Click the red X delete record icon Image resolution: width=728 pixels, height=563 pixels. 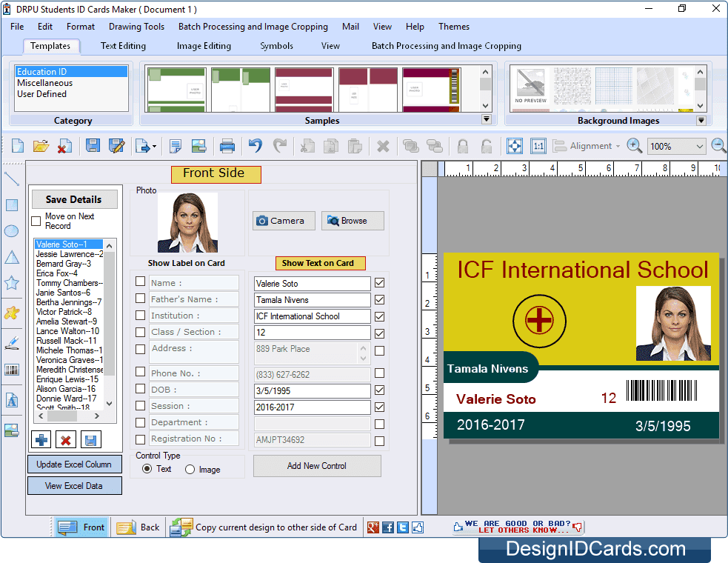tap(66, 439)
